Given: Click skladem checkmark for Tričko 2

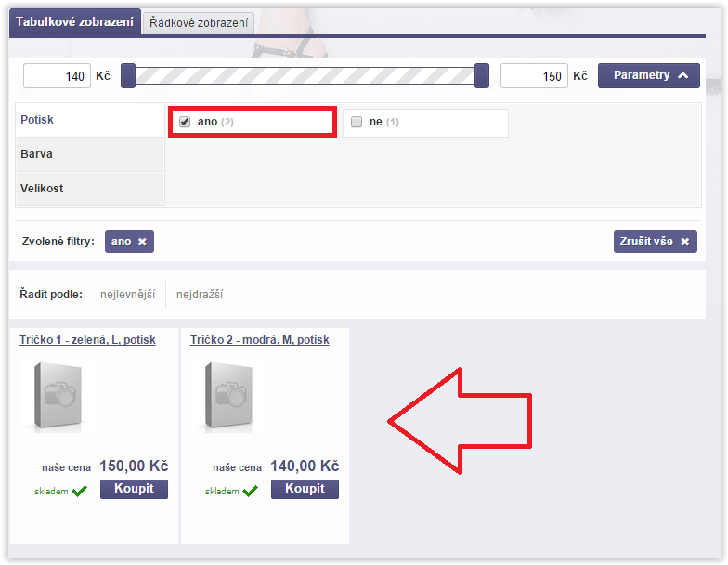Looking at the screenshot, I should tap(251, 491).
